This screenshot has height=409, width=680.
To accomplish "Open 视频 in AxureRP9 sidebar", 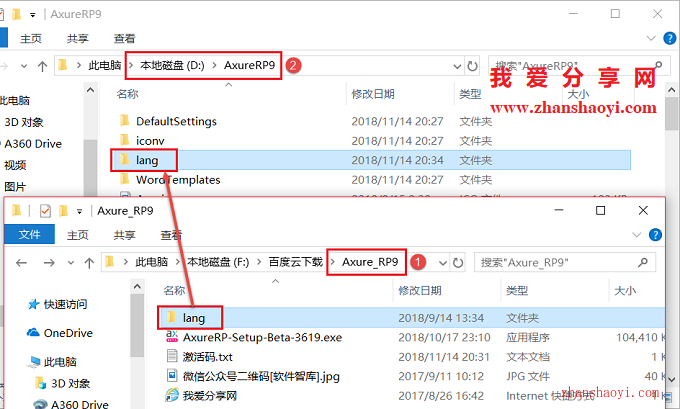I will 15,165.
